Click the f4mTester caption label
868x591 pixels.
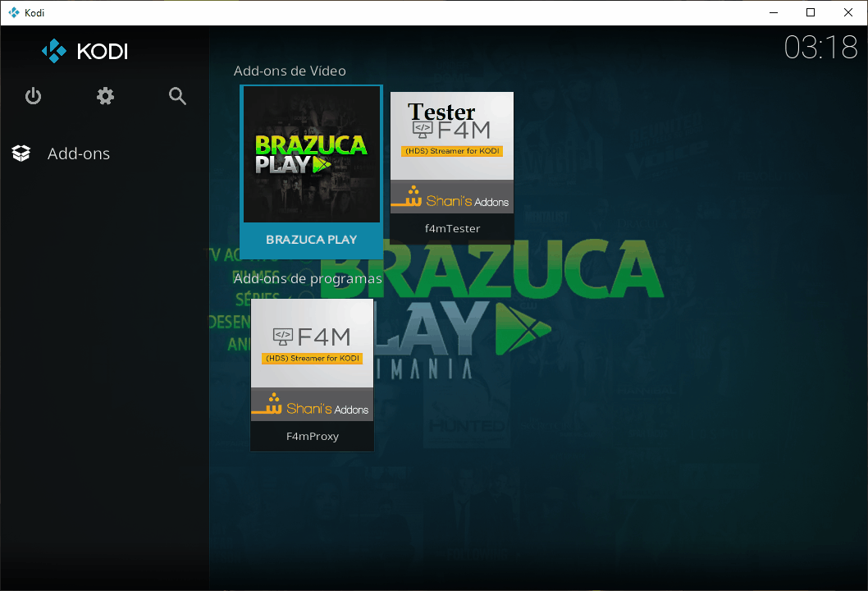[x=452, y=229]
